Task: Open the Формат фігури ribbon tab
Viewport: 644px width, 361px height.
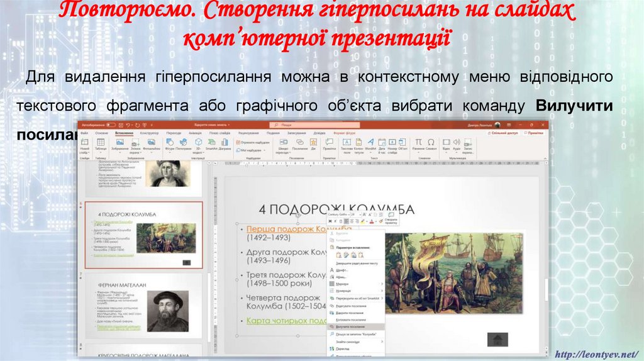Action: (x=345, y=133)
